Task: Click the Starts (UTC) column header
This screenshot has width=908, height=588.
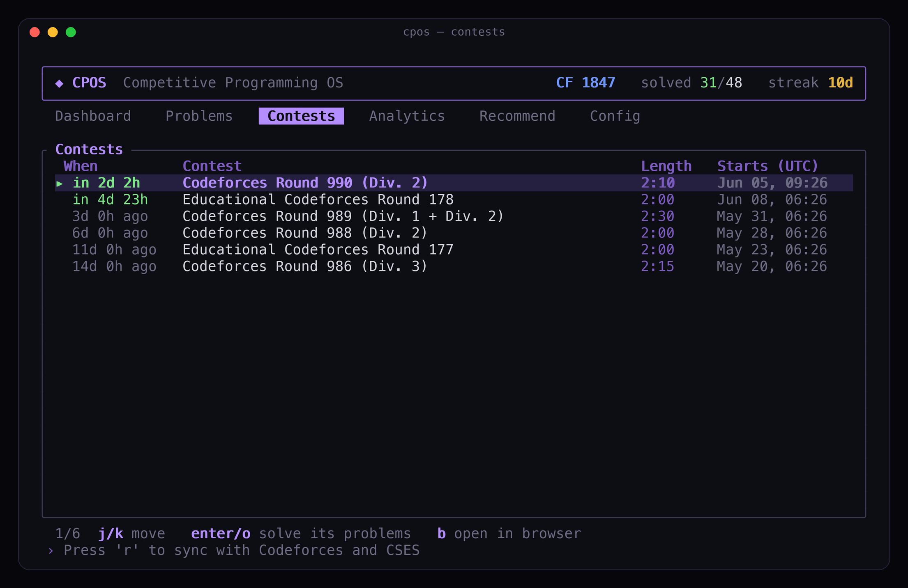Action: click(767, 166)
